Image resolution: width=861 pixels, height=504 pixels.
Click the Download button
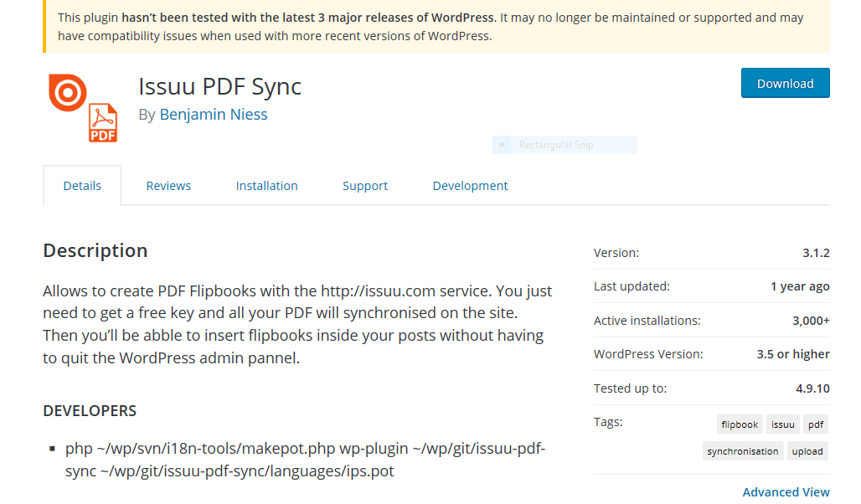(785, 83)
